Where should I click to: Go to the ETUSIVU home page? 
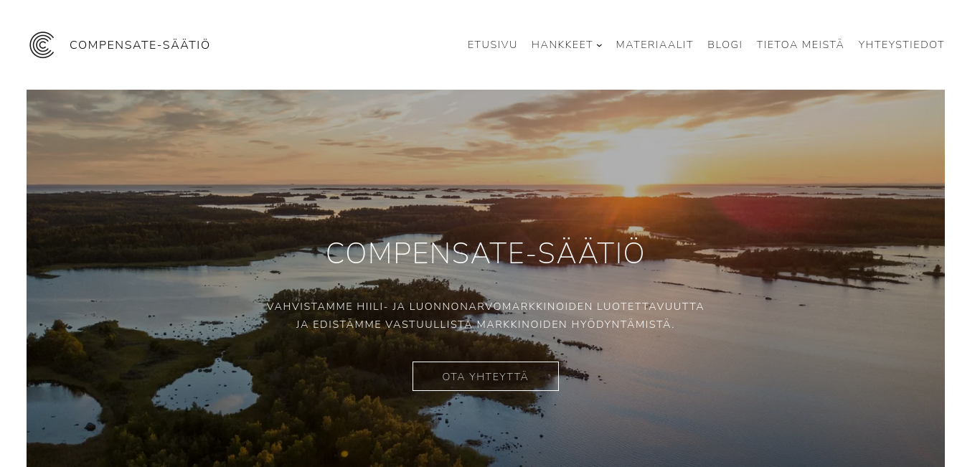(x=492, y=44)
